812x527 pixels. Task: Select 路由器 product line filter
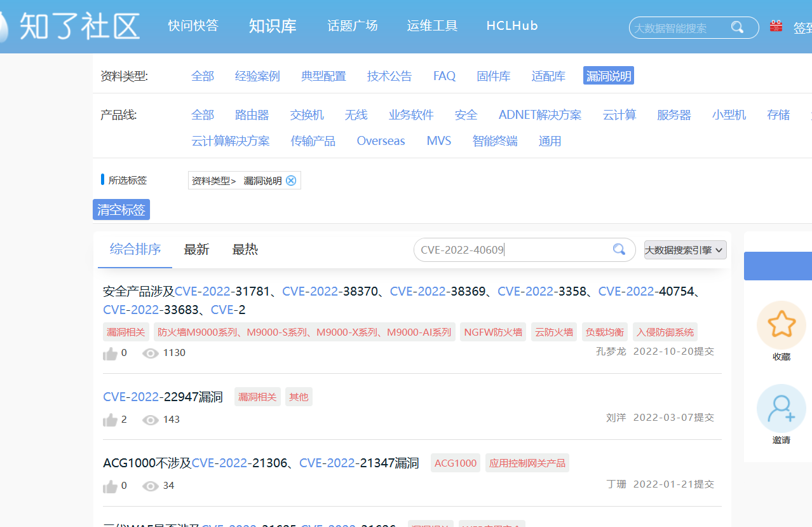[252, 115]
